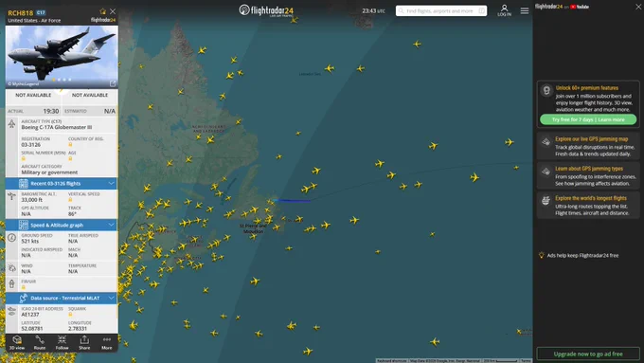Image resolution: width=644 pixels, height=363 pixels.
Task: Click the ground speed 521 kts value
Action: pos(30,241)
